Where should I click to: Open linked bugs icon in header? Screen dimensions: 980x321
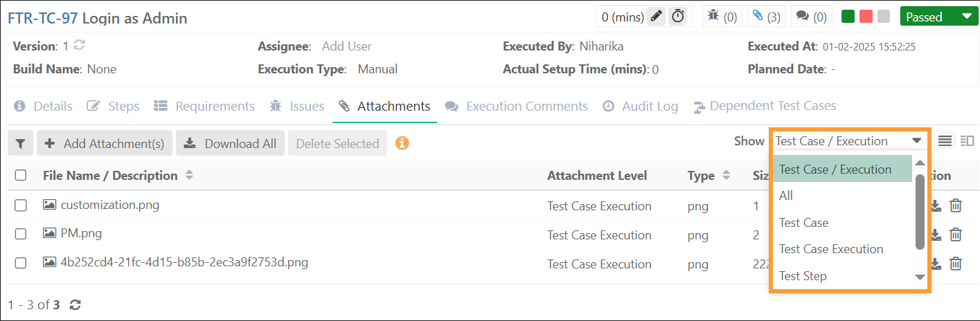tap(713, 17)
